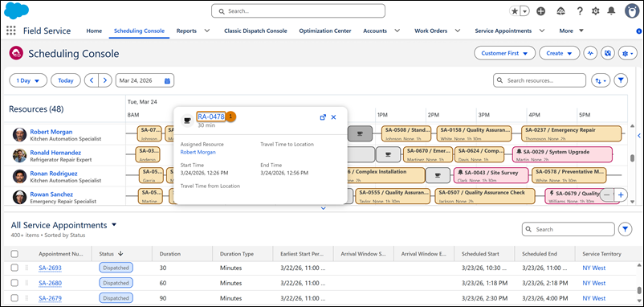
Task: Jump to Today in the Gantt
Action: click(66, 80)
